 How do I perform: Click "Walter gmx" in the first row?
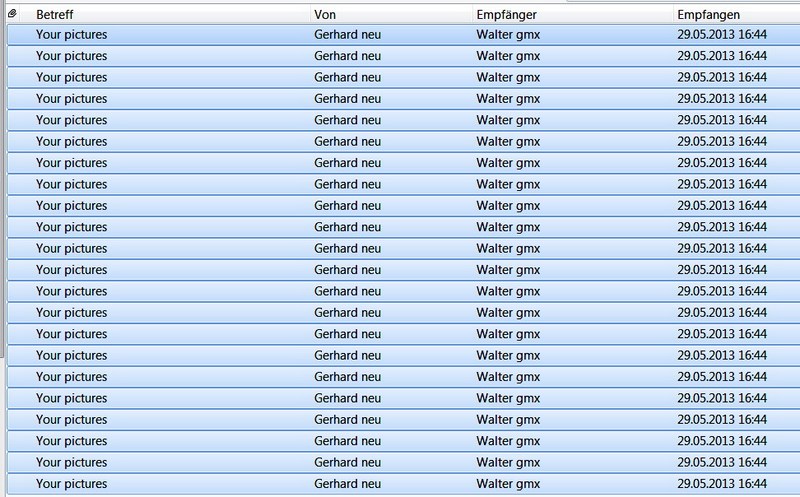[508, 34]
